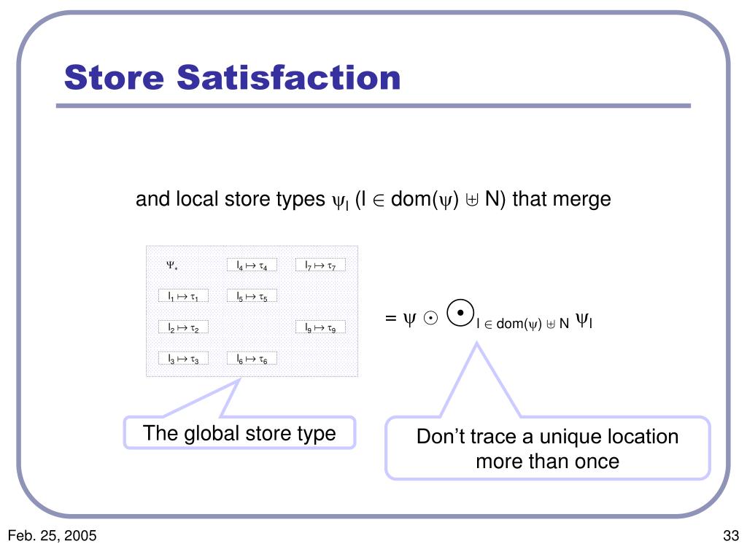Click the 'Store Satisfaction' slide title
Viewport: 747px width, 560px height.
click(x=232, y=77)
